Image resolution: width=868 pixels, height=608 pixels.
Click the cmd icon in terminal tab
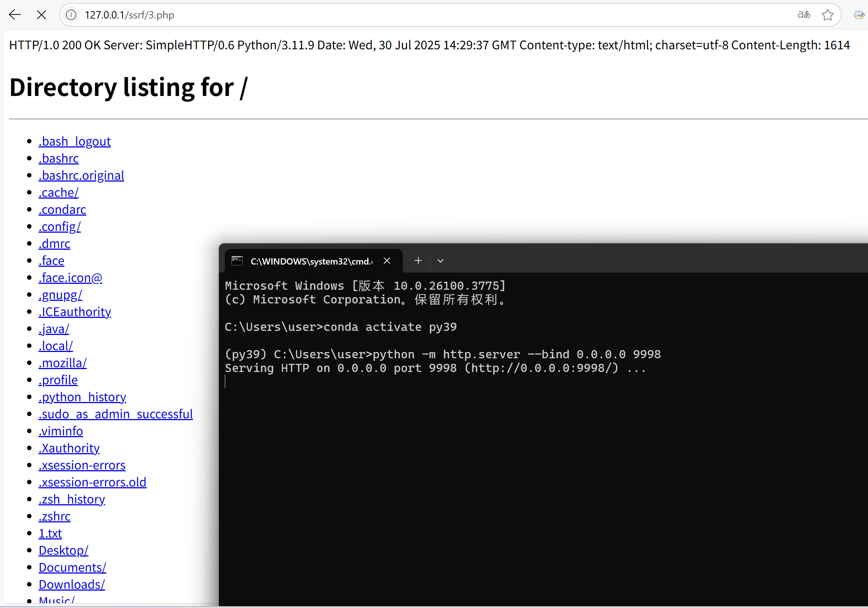click(x=237, y=261)
